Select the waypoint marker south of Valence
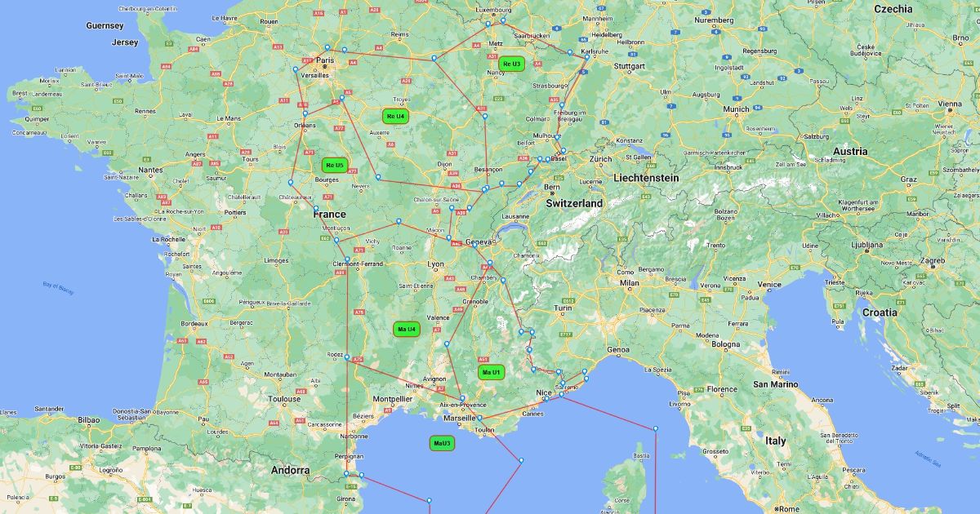980x514 pixels. click(447, 344)
